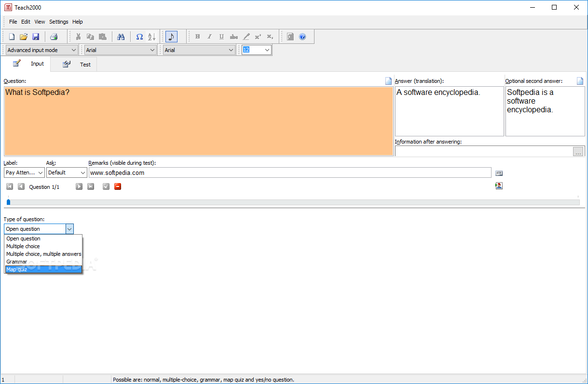Image resolution: width=588 pixels, height=384 pixels.
Task: Go to previous question arrow button
Action: 21,186
